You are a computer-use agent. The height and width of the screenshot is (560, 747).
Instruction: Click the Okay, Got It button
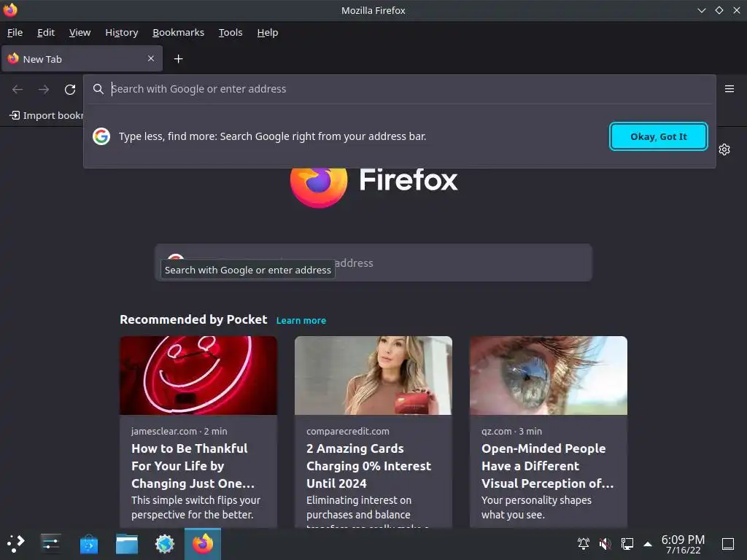pos(659,136)
